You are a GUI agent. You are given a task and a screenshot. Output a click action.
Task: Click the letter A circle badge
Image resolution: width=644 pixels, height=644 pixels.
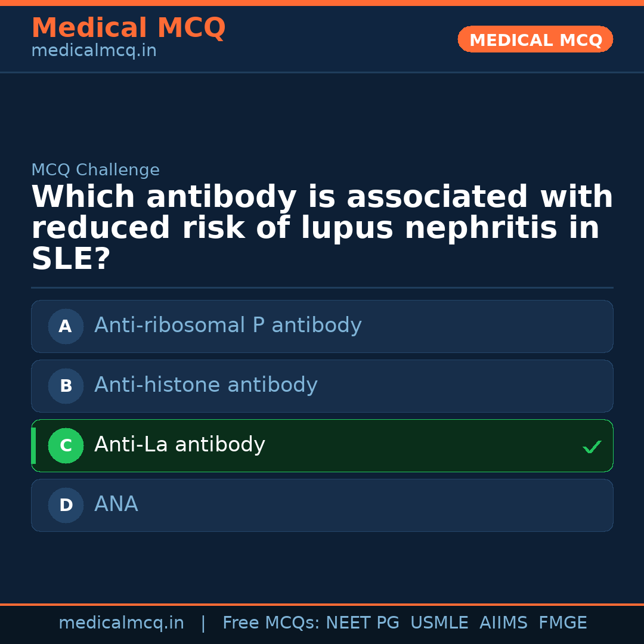tap(66, 326)
